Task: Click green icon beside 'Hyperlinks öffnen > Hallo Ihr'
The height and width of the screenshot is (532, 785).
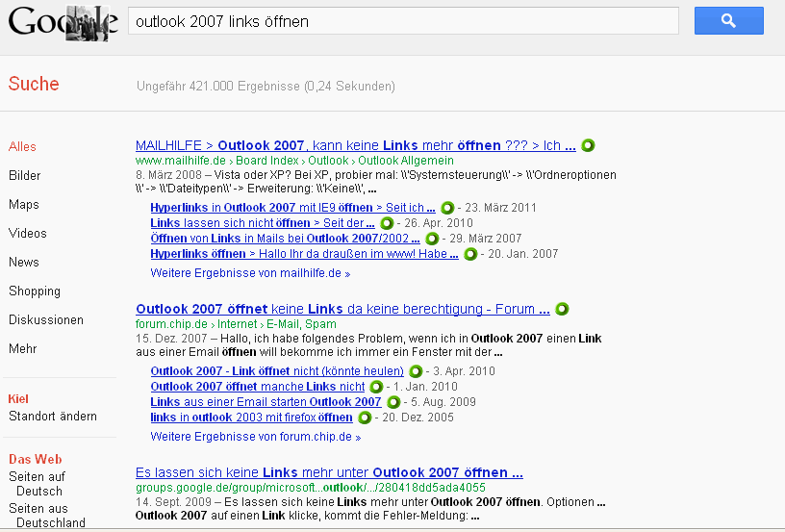Action: (x=470, y=254)
